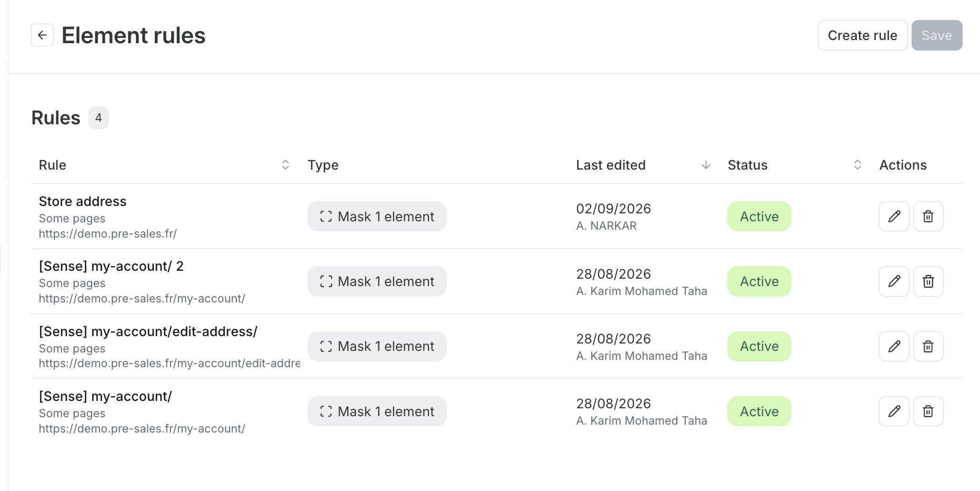Sort table by Rule column

(285, 165)
